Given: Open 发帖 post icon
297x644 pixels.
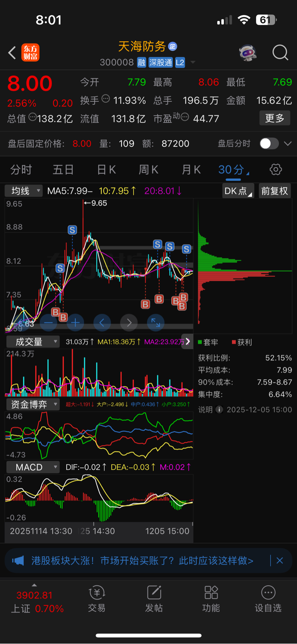Looking at the screenshot, I should (x=154, y=599).
